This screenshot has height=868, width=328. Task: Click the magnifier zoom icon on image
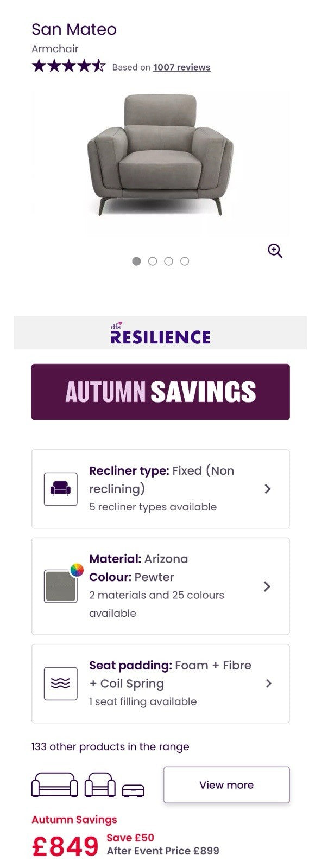[275, 251]
